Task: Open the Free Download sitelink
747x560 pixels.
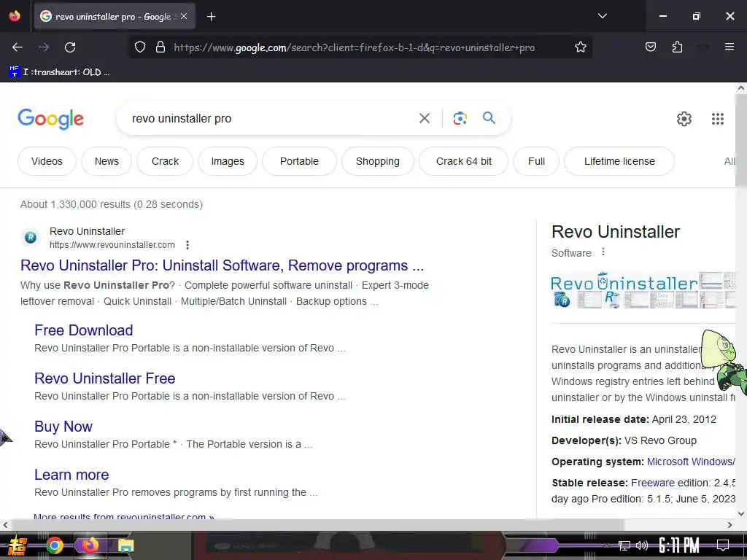Action: coord(83,330)
